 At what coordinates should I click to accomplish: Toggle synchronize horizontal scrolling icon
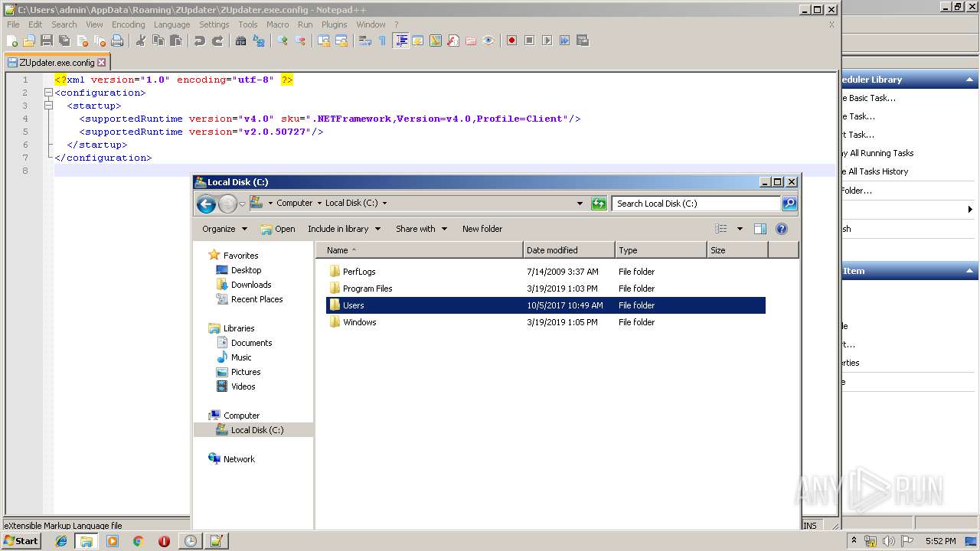[341, 41]
